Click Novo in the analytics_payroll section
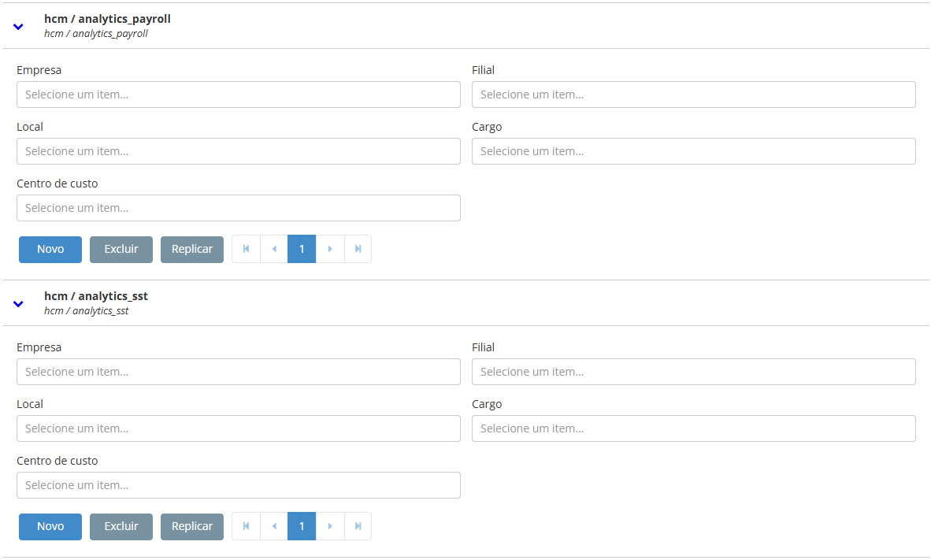 (50, 248)
